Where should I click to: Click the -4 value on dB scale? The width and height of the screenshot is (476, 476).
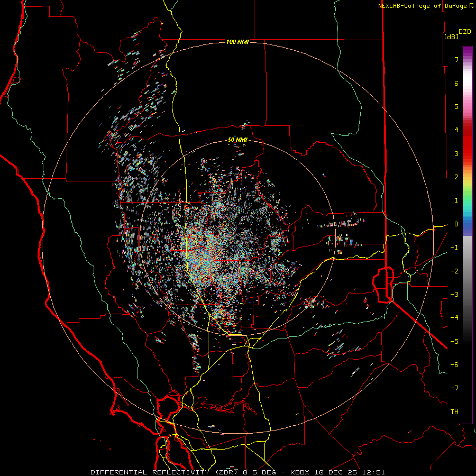(x=454, y=318)
